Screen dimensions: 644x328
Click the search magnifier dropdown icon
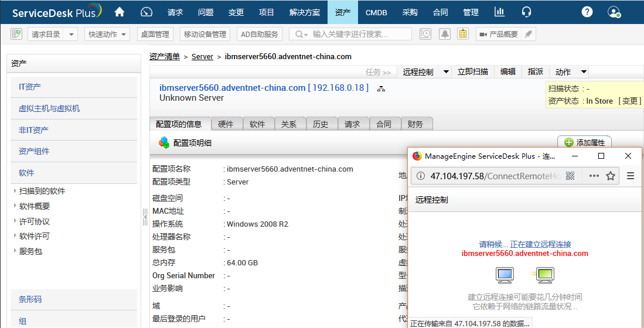301,35
